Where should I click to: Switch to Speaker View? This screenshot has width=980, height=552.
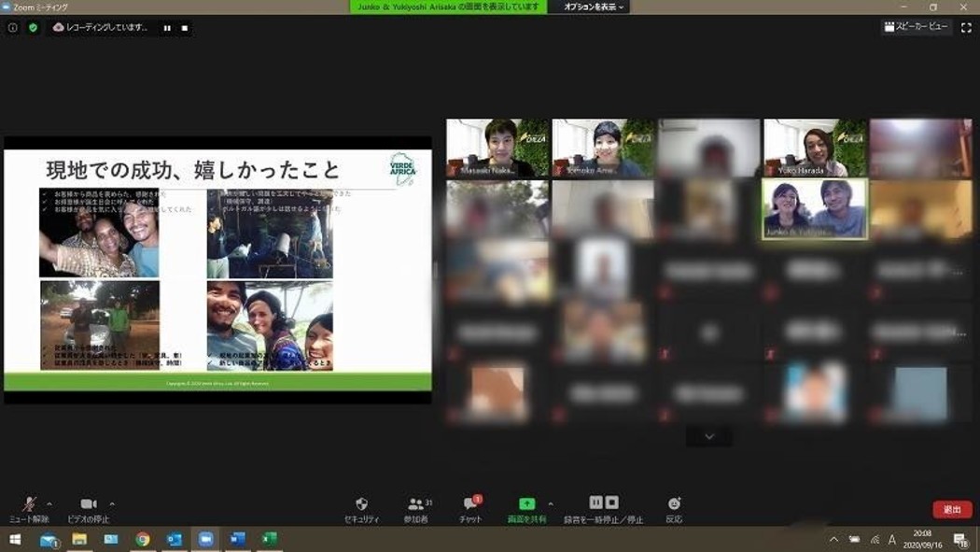click(917, 27)
